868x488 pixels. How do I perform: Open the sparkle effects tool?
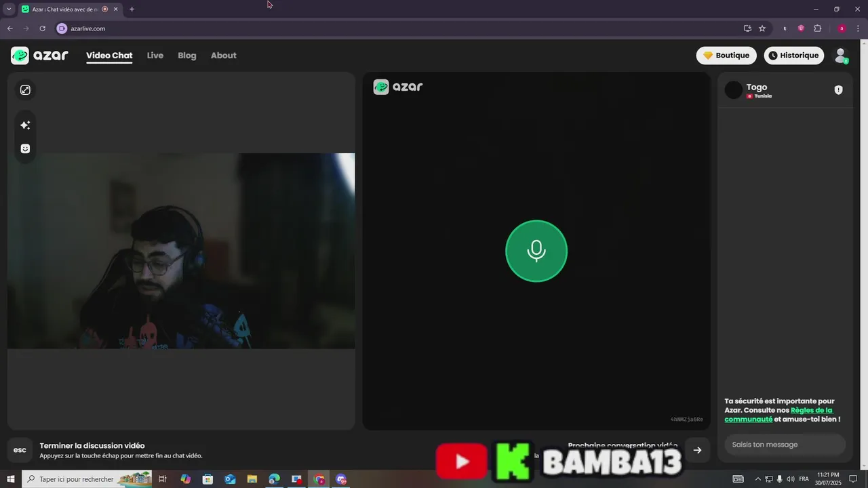tap(25, 125)
